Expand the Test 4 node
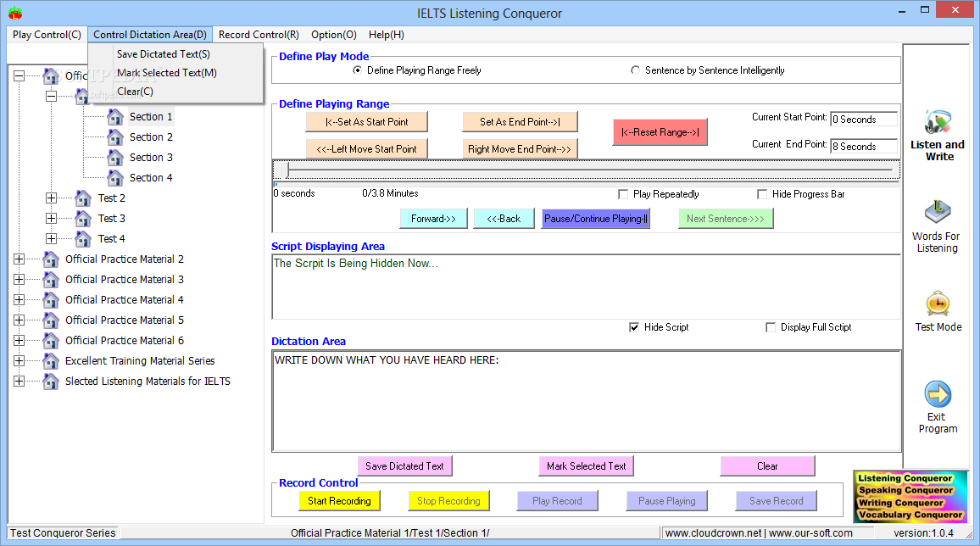The image size is (980, 546). 51,238
